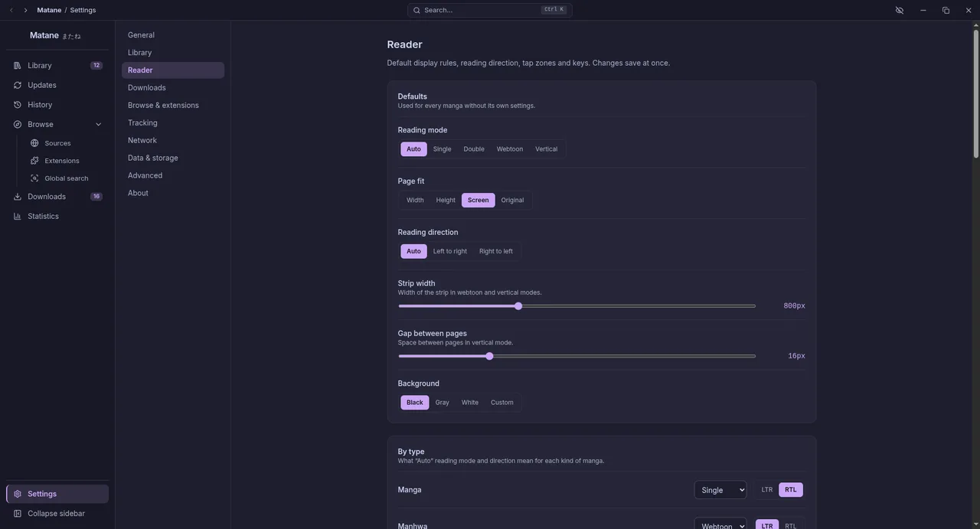Click the Matane app title
This screenshot has height=529, width=980.
(44, 35)
